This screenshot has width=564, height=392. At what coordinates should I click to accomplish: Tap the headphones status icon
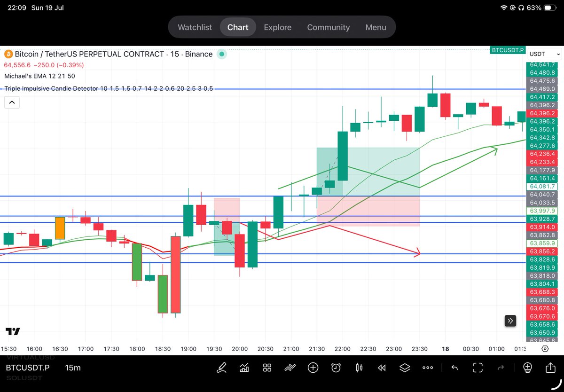[x=521, y=8]
